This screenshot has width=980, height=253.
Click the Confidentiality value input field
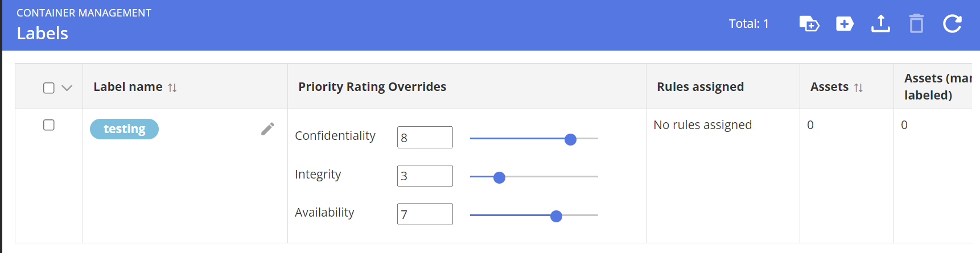coord(425,138)
